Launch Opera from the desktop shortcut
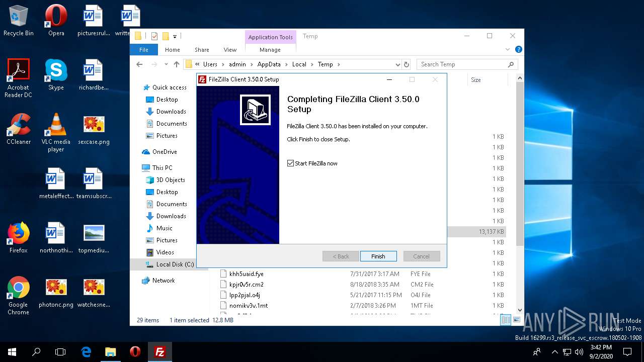 click(56, 21)
